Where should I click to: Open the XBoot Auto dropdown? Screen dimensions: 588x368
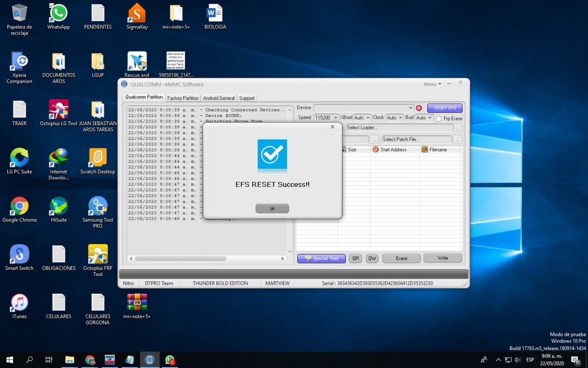point(362,118)
